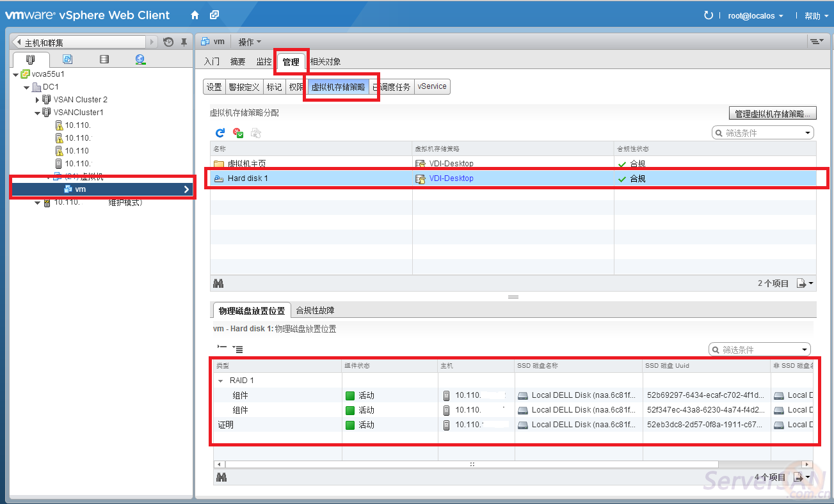Click the greyed reapply policy icon
Viewport: 834px width, 504px height.
(256, 133)
